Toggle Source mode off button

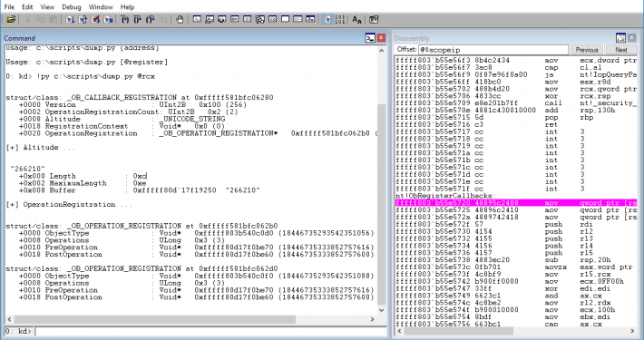[x=339, y=19]
